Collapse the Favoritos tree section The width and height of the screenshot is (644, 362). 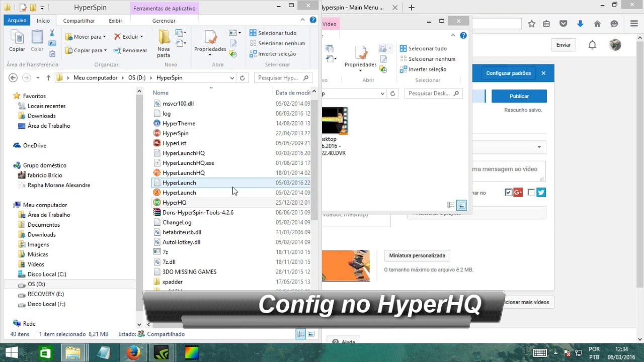pos(10,96)
